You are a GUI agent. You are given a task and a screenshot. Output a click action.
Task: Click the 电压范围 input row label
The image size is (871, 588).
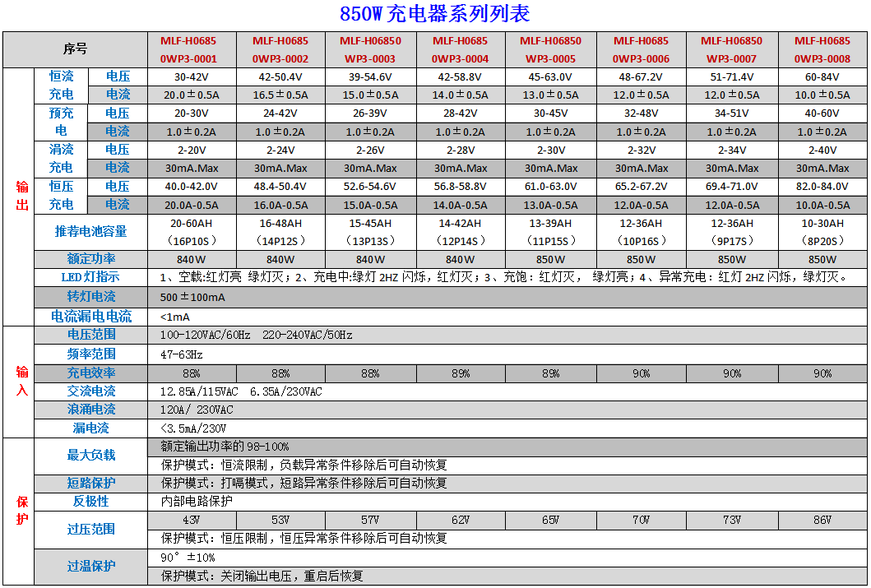90,335
